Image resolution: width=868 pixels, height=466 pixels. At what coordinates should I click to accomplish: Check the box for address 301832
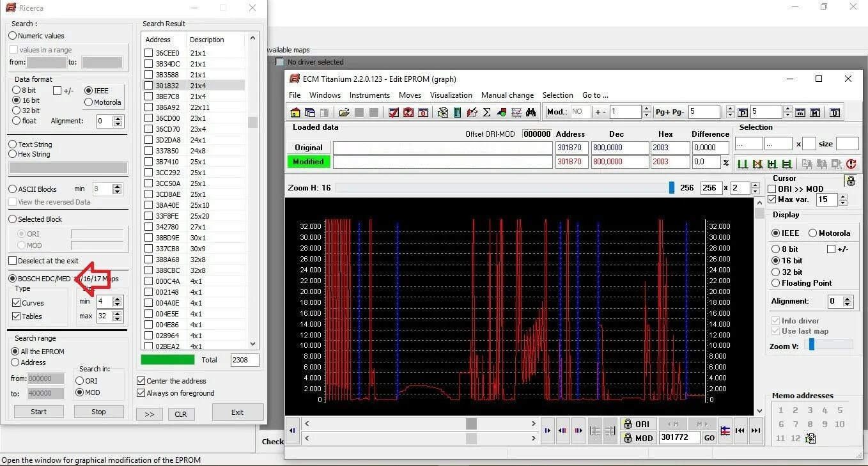(x=149, y=86)
